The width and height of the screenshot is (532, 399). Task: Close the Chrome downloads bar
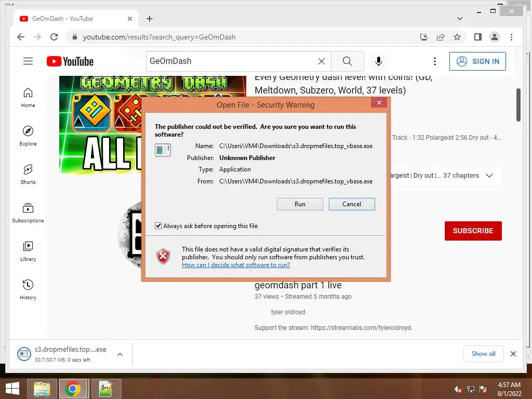513,354
